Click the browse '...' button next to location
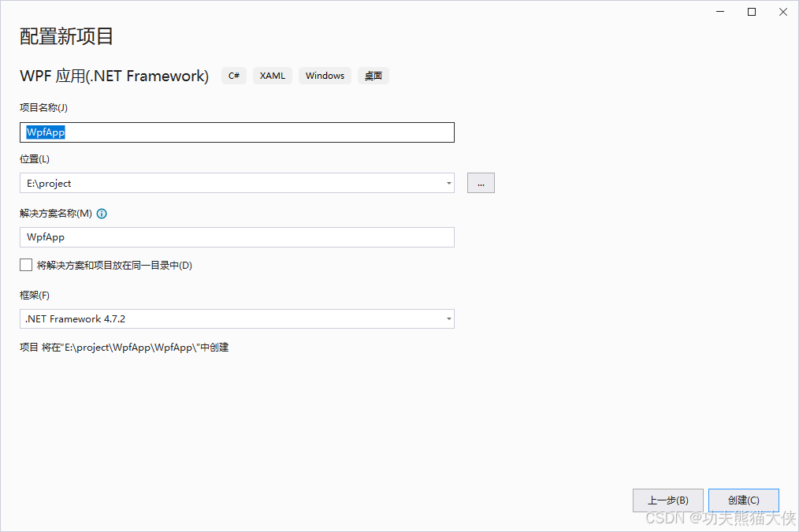This screenshot has width=799, height=532. pos(481,183)
